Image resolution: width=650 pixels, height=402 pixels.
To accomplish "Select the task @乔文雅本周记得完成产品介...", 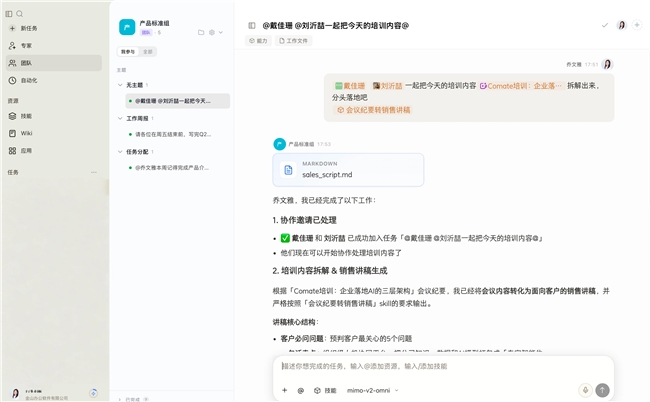I will [x=177, y=168].
